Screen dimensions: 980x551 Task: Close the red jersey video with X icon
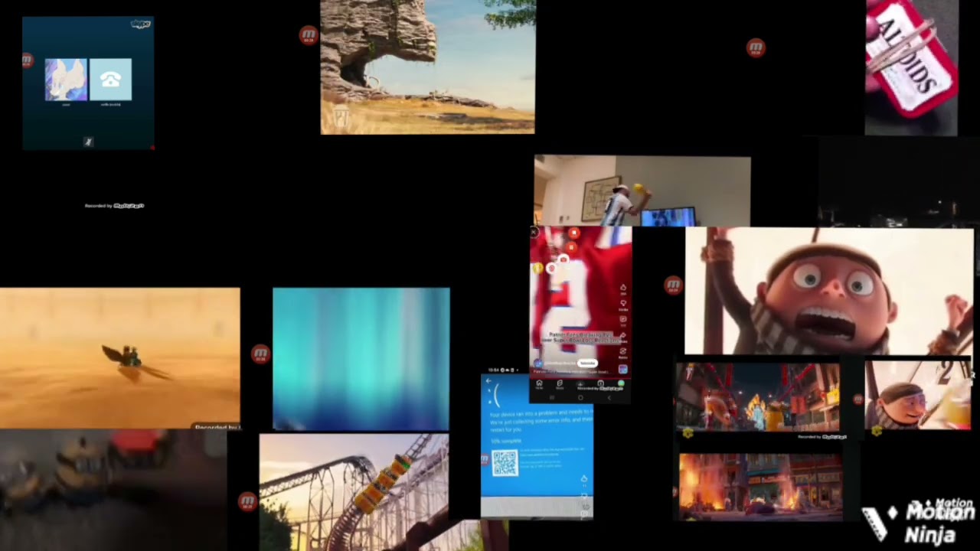click(534, 233)
